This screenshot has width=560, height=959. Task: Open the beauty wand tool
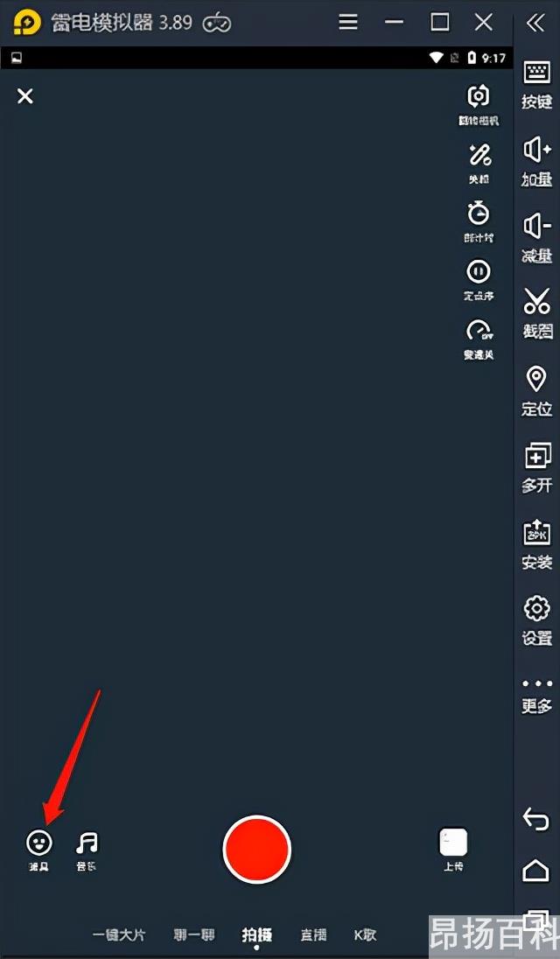tap(479, 156)
